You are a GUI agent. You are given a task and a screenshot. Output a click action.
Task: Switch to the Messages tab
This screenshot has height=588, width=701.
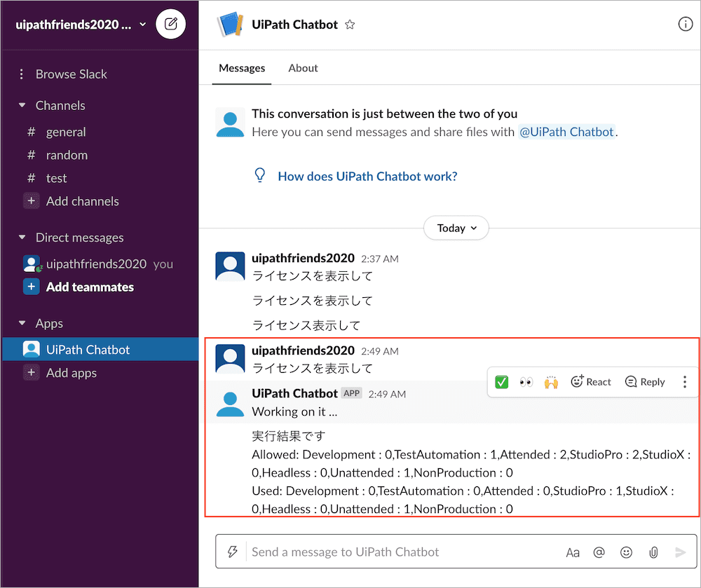pos(242,68)
